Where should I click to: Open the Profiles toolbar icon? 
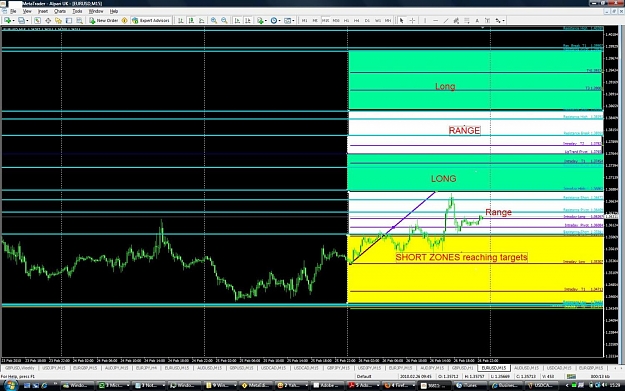21,20
